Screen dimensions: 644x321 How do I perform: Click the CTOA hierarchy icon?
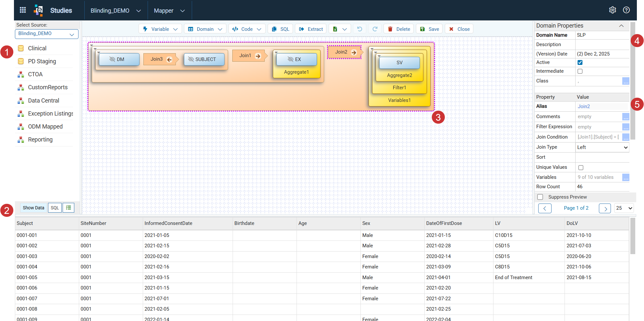[21, 74]
